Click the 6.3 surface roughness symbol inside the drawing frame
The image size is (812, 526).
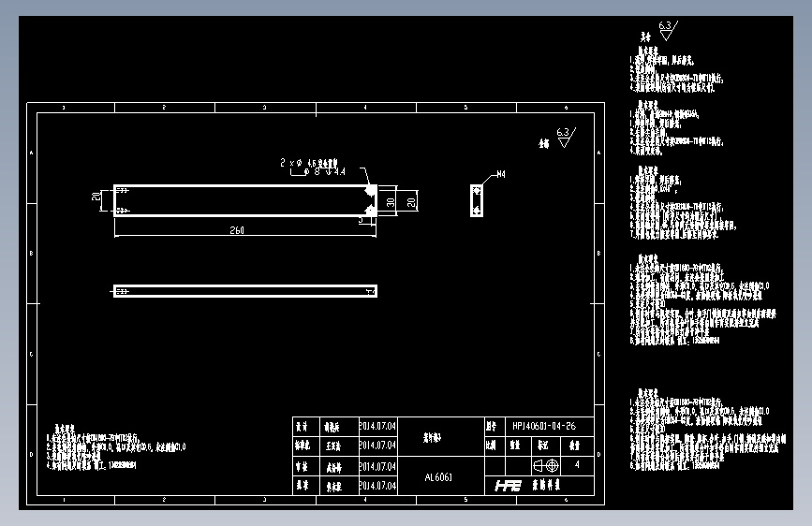[x=566, y=138]
